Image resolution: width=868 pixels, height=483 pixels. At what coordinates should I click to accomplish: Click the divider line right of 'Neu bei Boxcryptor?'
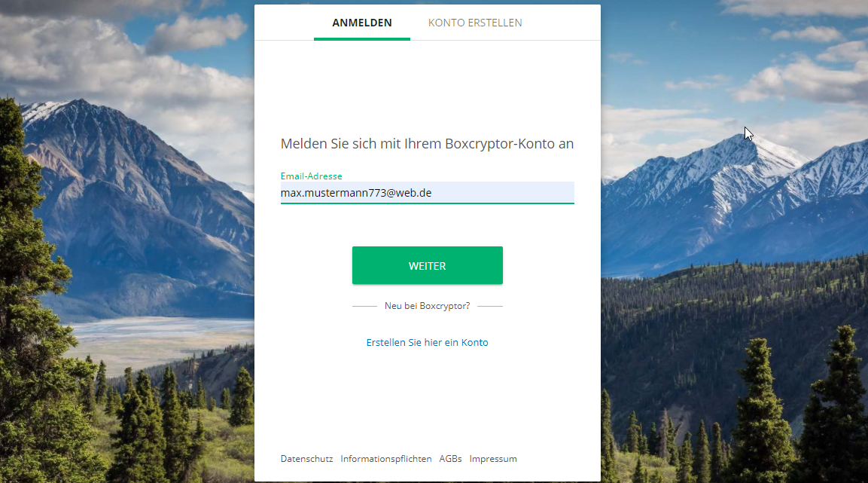tap(490, 306)
